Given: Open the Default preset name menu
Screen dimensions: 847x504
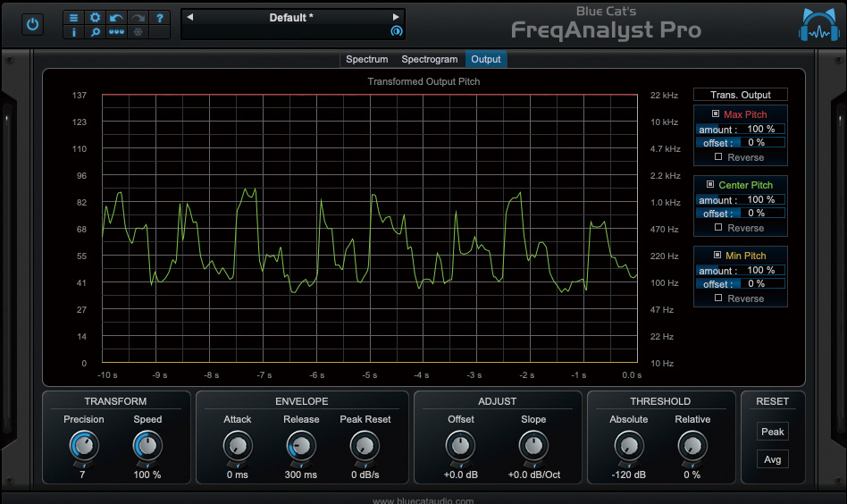Looking at the screenshot, I should (291, 18).
